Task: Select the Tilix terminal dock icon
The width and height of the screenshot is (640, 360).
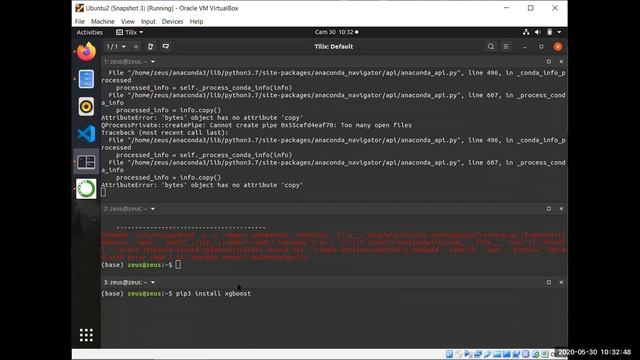Action: point(86,162)
